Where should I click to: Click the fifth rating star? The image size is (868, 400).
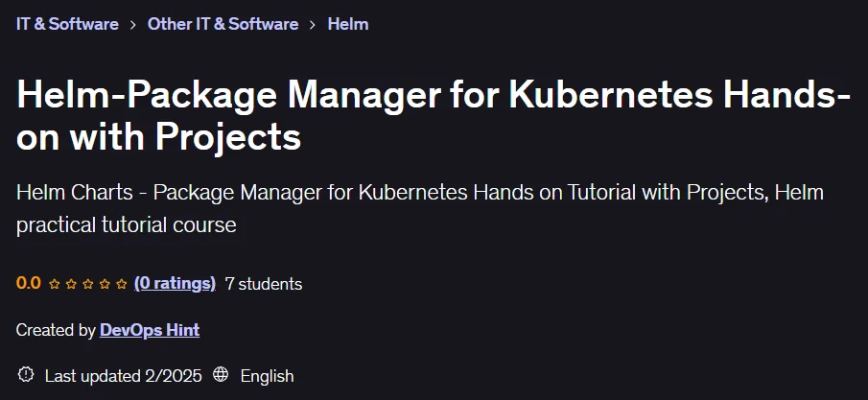coord(122,284)
